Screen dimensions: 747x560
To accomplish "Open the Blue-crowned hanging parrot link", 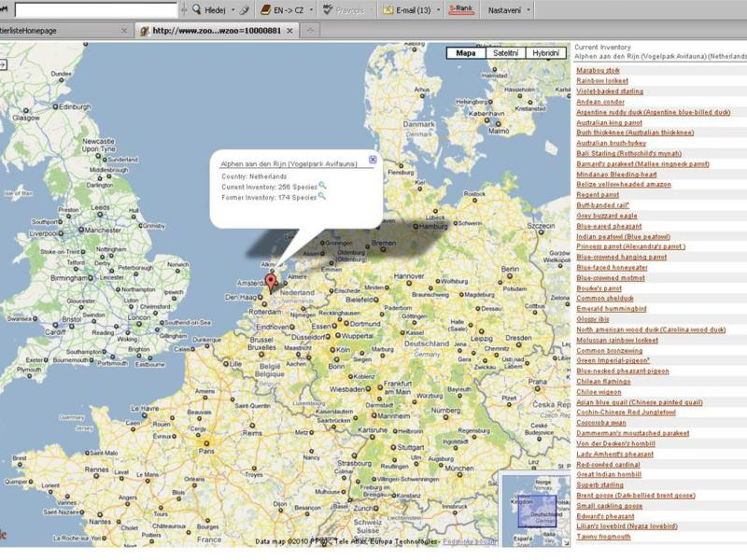I will tap(621, 258).
